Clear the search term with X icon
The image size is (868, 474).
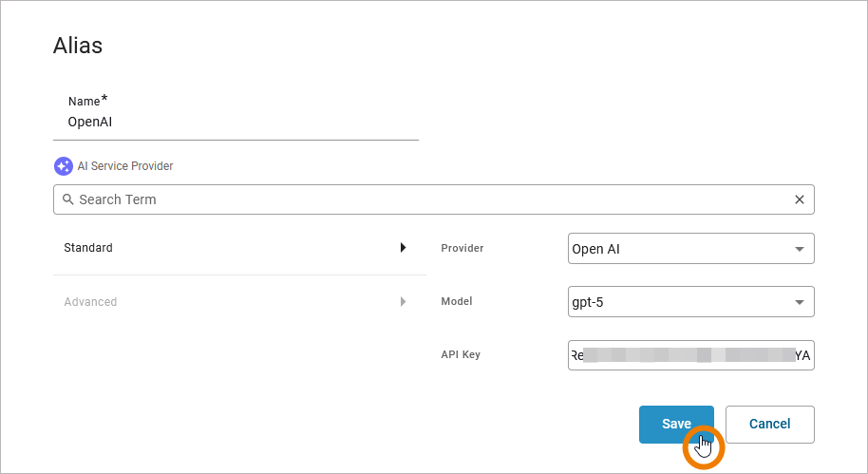click(799, 199)
